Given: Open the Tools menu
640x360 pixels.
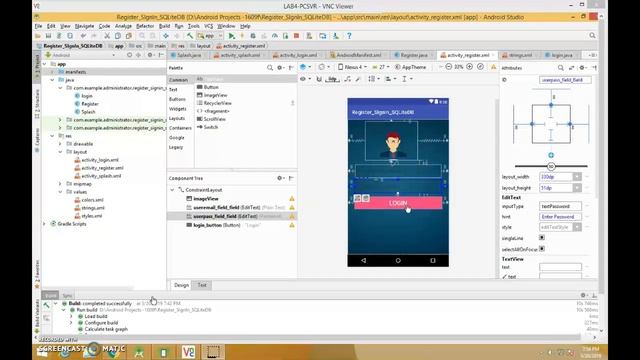Looking at the screenshot, I should 193,26.
